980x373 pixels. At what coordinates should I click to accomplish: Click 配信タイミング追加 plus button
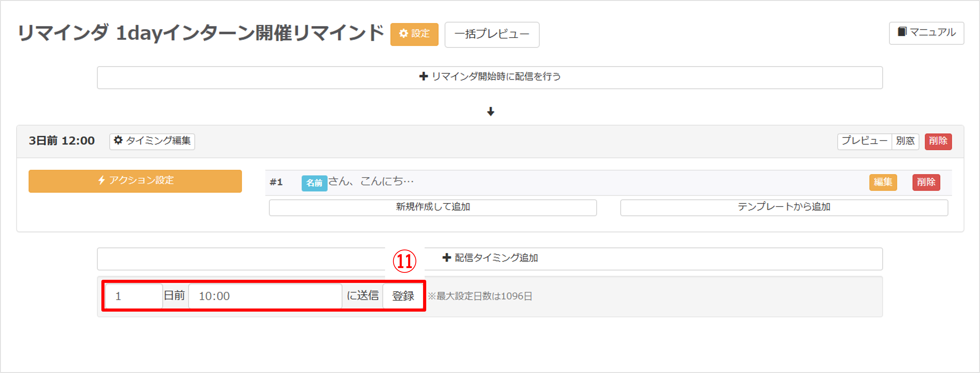tap(490, 258)
